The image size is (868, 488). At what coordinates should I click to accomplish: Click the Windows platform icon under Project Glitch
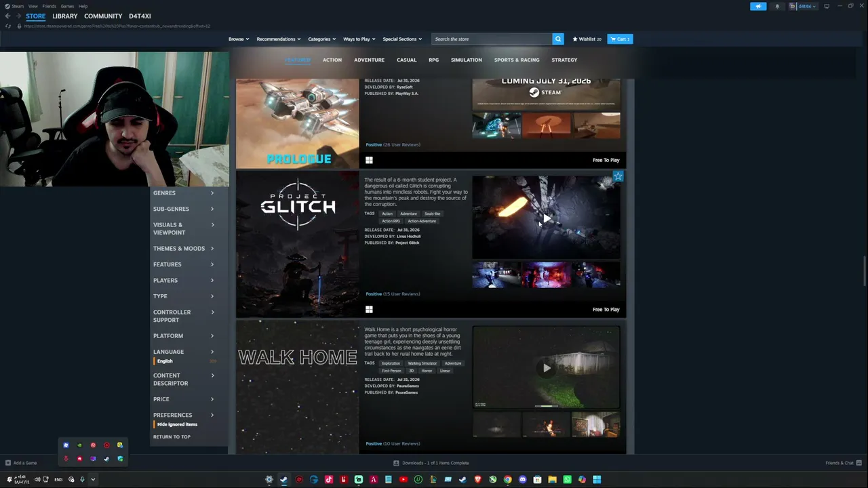coord(369,310)
